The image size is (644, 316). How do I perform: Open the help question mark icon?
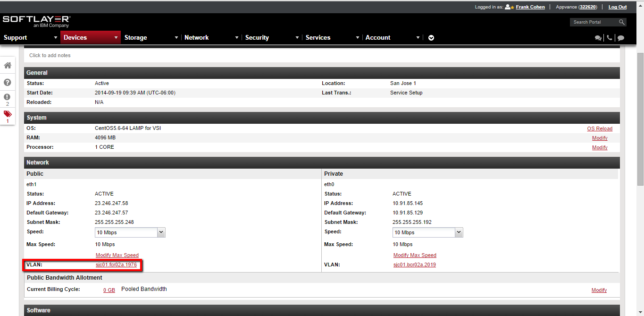[x=8, y=82]
